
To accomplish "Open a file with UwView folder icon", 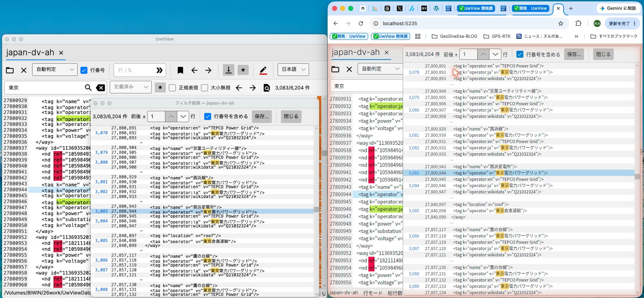I will point(10,70).
